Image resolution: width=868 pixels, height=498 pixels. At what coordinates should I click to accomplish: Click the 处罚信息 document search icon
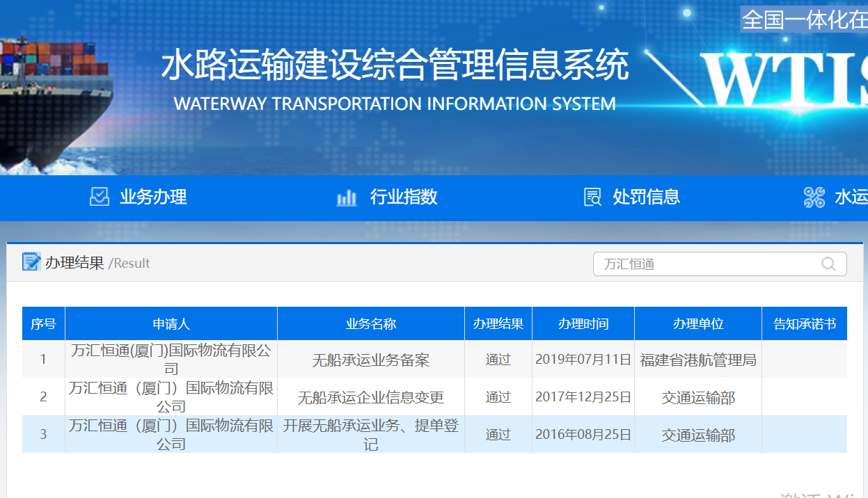(x=592, y=198)
